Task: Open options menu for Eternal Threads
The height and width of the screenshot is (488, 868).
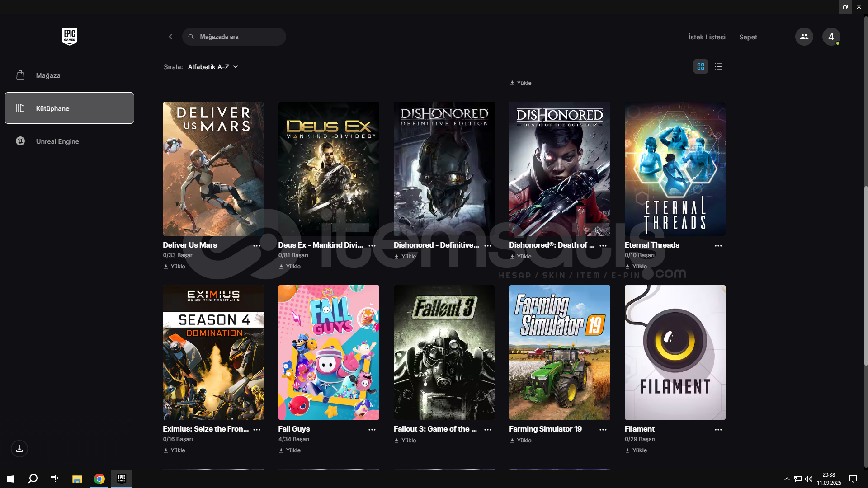Action: 718,245
